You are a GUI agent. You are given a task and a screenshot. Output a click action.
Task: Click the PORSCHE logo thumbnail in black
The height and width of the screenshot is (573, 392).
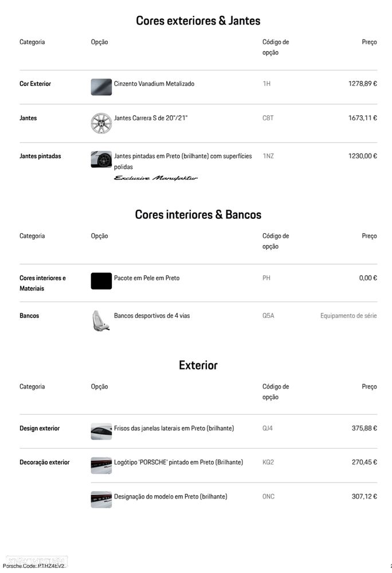click(x=101, y=465)
